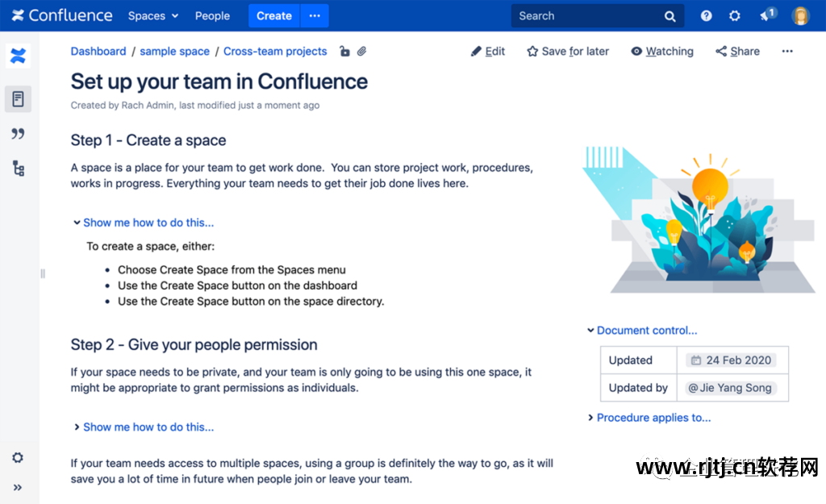The image size is (826, 504).
Task: Open the page more actions ellipsis menu
Action: tap(787, 51)
